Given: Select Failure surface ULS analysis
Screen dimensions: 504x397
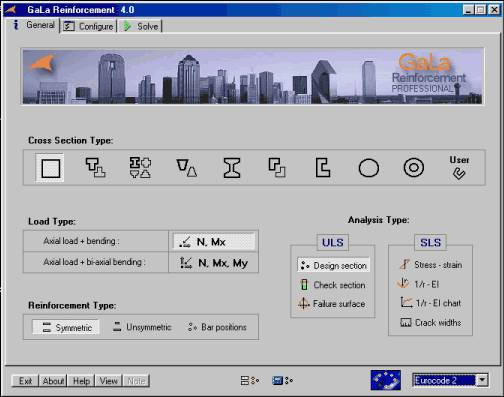Looking at the screenshot, I should 332,304.
